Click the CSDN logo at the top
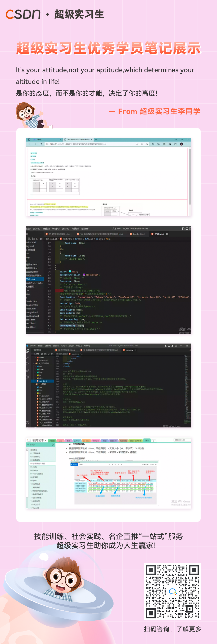 click(23, 14)
